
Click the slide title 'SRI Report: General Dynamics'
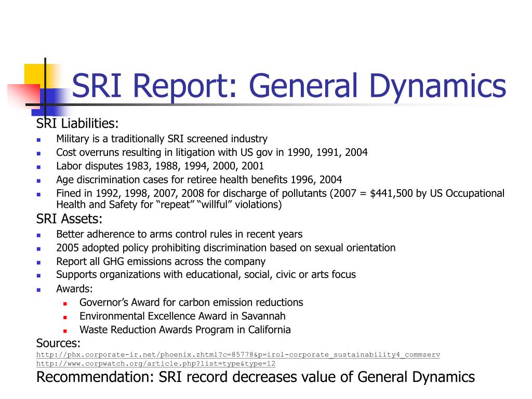coord(289,86)
